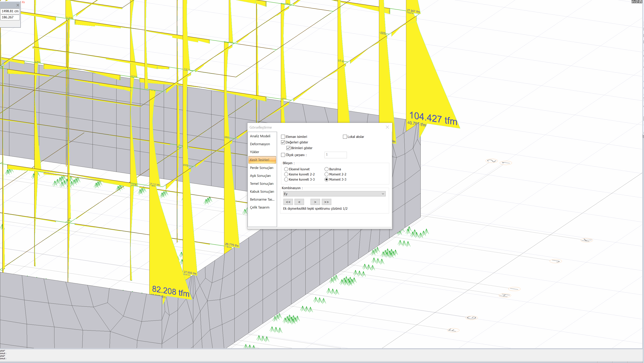Screen dimensions: 644x363
Task: Click the axis K grid bubble
Action: tap(586, 240)
